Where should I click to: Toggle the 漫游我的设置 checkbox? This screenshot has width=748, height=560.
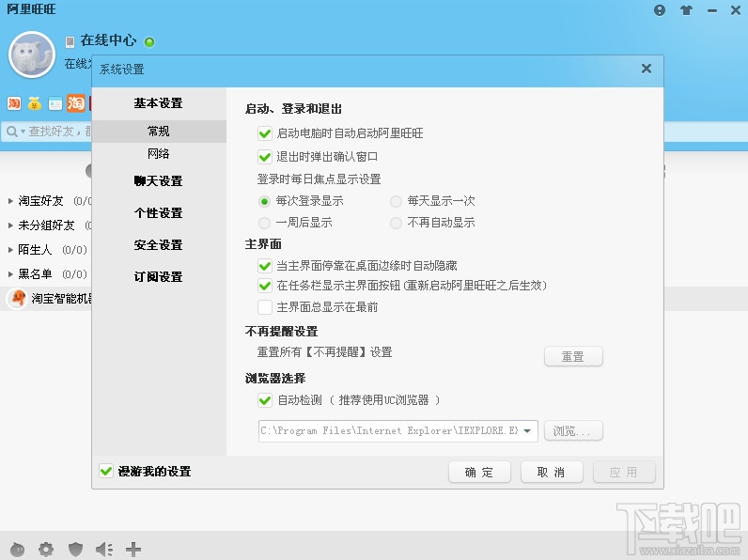pyautogui.click(x=106, y=472)
